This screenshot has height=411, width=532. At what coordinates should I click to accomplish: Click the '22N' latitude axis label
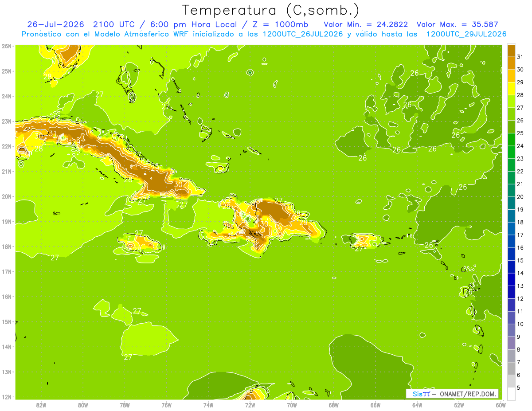pyautogui.click(x=6, y=146)
